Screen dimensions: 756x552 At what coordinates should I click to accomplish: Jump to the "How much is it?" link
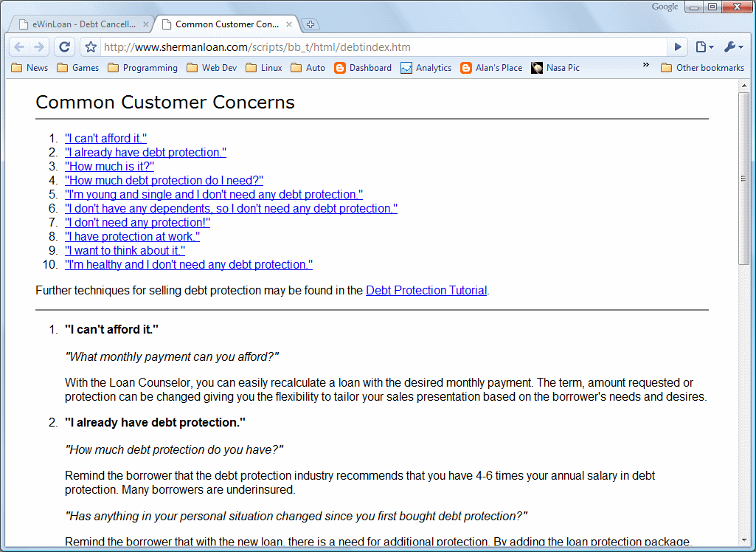click(109, 167)
